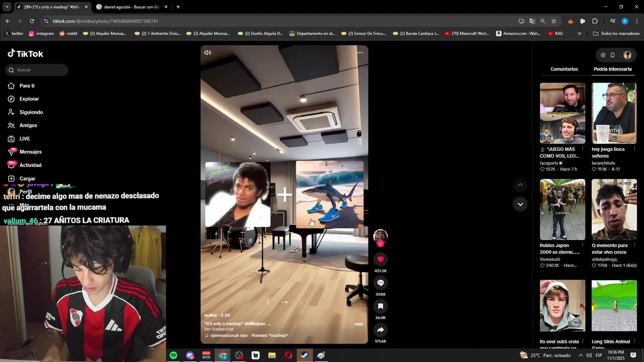The width and height of the screenshot is (644, 362).
Task: Open a new browser tab with plus
Action: (x=178, y=7)
